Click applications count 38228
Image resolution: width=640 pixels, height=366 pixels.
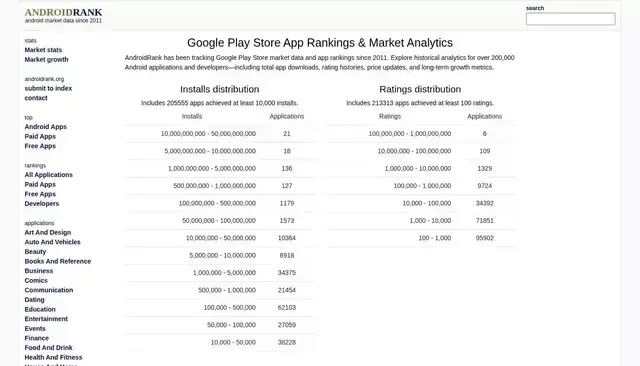point(287,342)
